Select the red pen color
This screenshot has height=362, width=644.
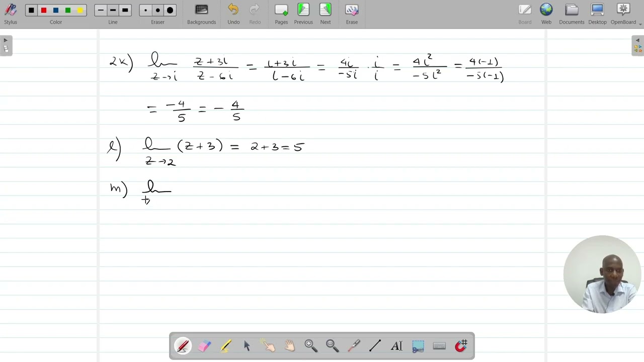click(44, 10)
